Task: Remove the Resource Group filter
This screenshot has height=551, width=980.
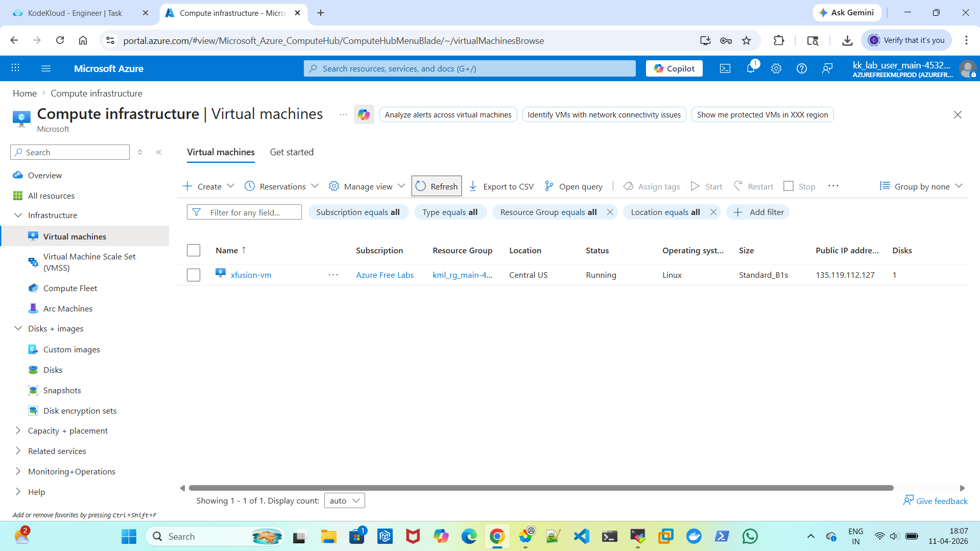Action: coord(610,212)
